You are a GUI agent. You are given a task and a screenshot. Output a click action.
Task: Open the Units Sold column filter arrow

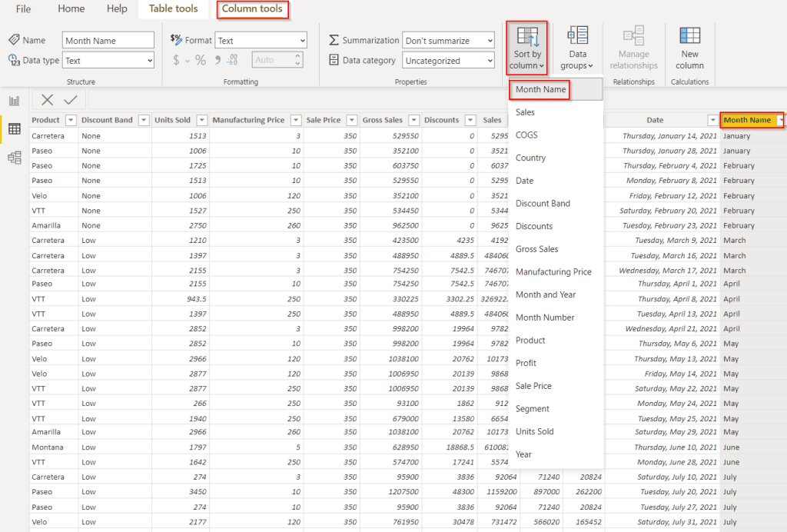click(202, 120)
